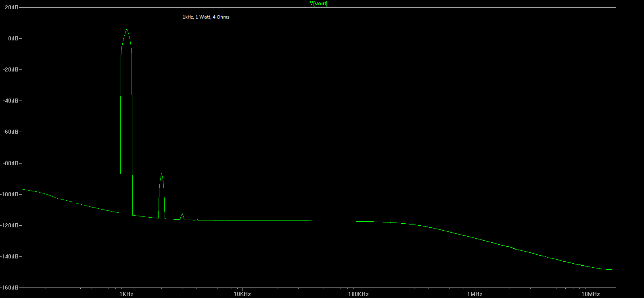Click the 20dB axis label
This screenshot has width=644, height=298.
tap(11, 7)
